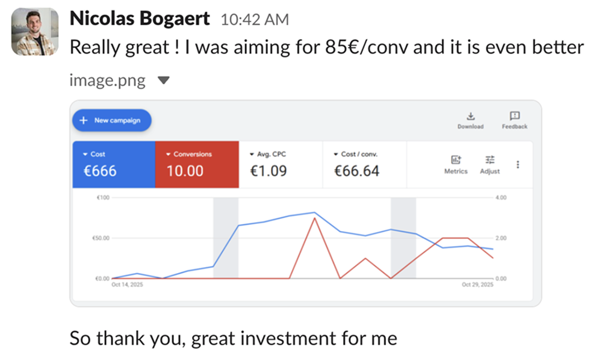Click the Nicolas Bogaert sender name
The image size is (602, 364).
click(140, 19)
